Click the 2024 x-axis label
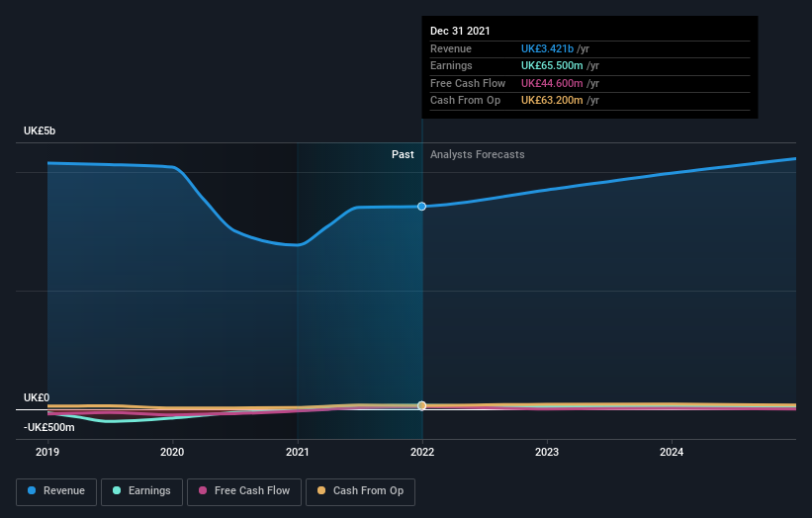Image resolution: width=812 pixels, height=518 pixels. (x=672, y=453)
